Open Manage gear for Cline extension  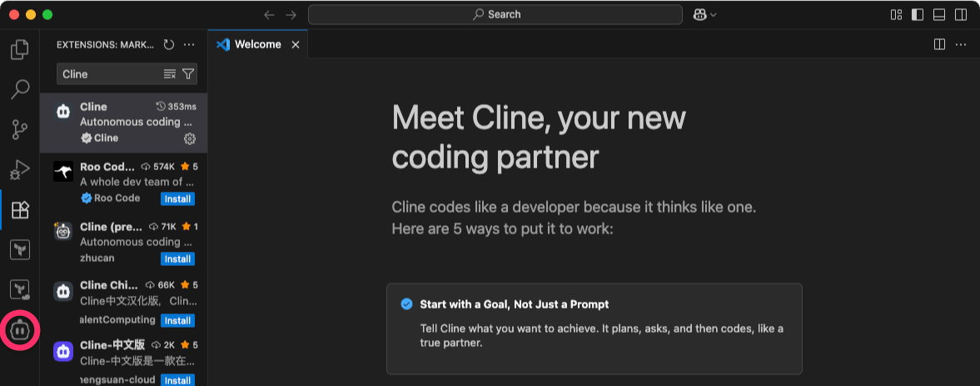point(190,139)
